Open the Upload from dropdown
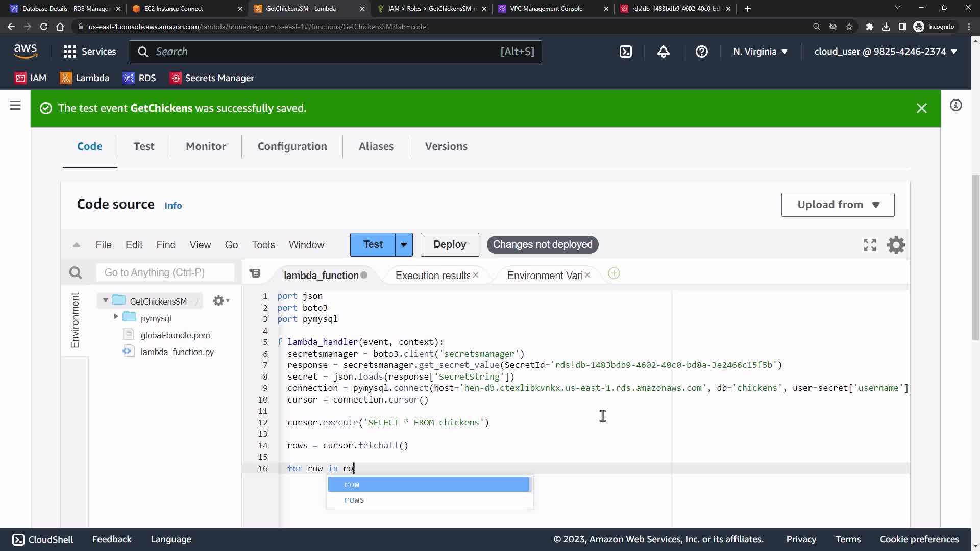The image size is (980, 551). (x=838, y=205)
